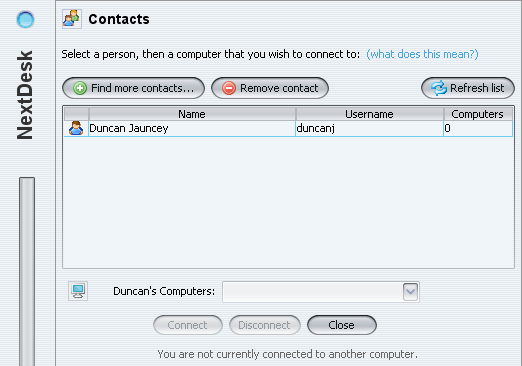
Task: Click the blue NextDesk orb icon
Action: pos(25,19)
